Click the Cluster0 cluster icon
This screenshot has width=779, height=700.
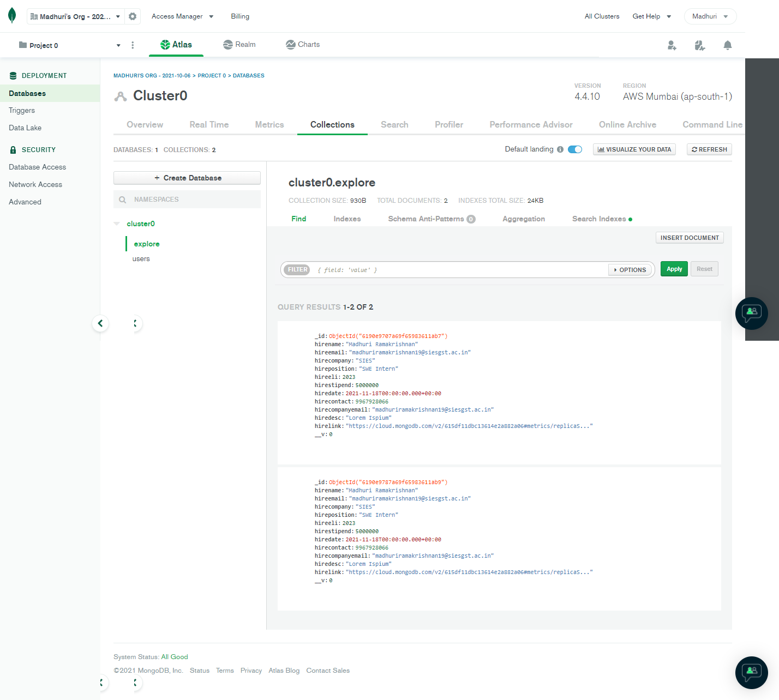[x=120, y=96]
